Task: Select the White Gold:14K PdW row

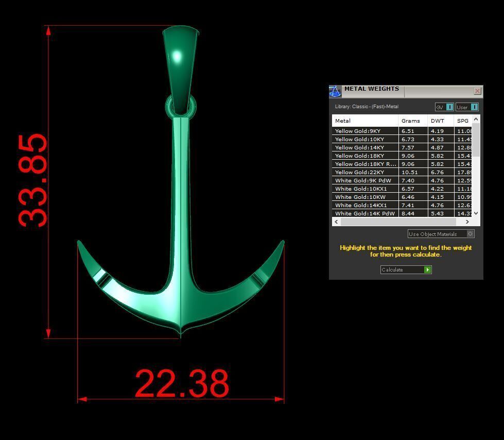Action: [x=402, y=213]
